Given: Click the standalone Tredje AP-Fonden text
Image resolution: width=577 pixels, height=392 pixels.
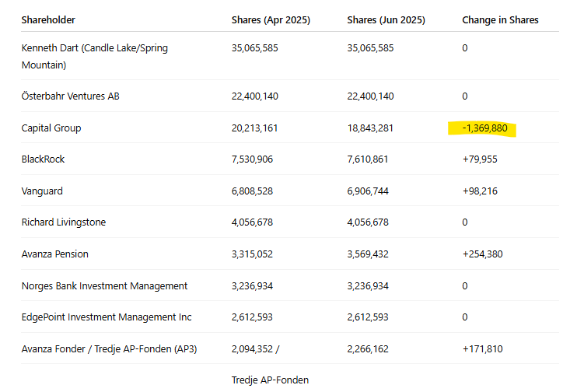Looking at the screenshot, I should pyautogui.click(x=270, y=380).
